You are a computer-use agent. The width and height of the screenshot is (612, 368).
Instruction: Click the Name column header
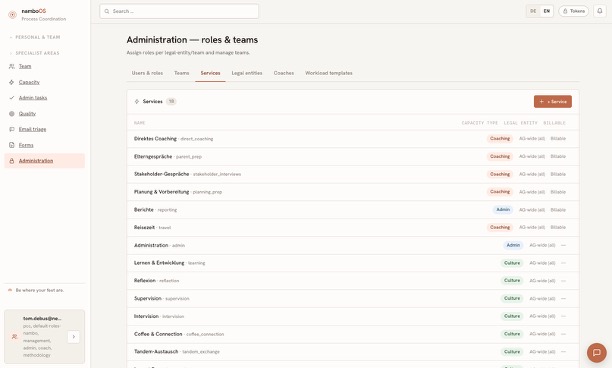[x=139, y=123]
